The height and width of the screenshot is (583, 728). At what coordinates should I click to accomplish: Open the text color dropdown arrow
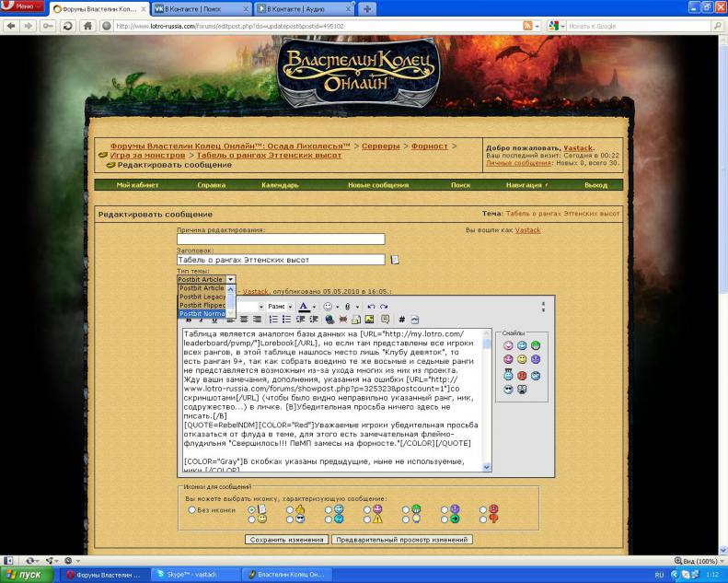pyautogui.click(x=315, y=307)
